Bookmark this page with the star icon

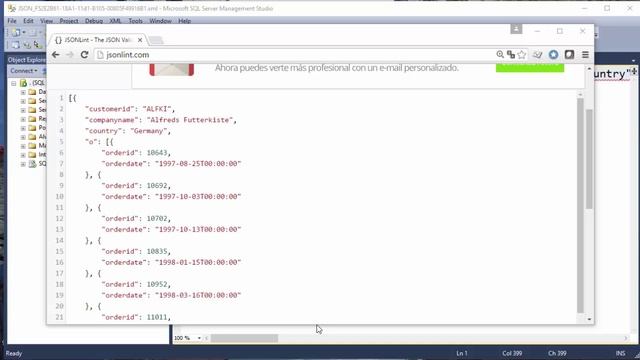coord(522,55)
